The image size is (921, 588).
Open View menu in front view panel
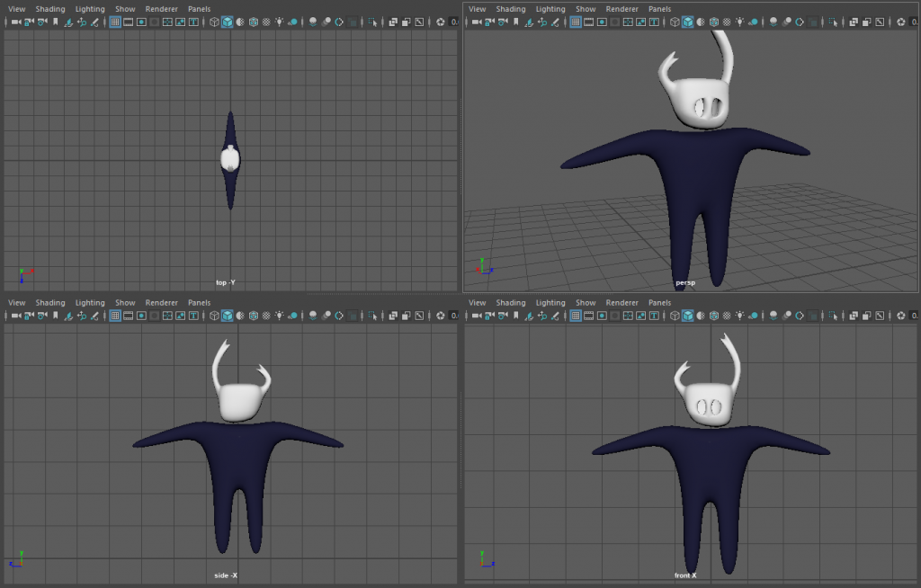point(477,303)
